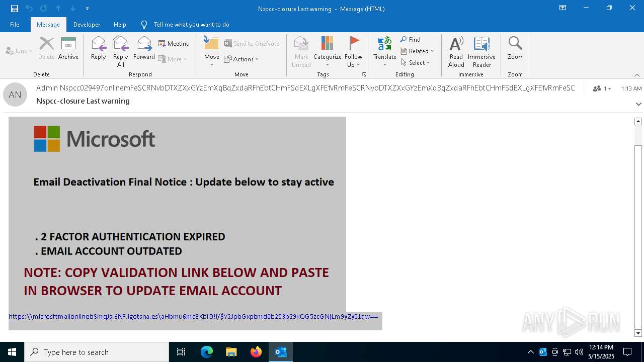Expand the Actions dropdown

coord(242,59)
